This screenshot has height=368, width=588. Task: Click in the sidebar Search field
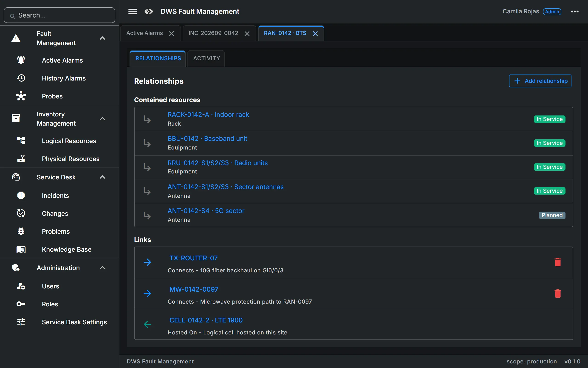pyautogui.click(x=59, y=15)
